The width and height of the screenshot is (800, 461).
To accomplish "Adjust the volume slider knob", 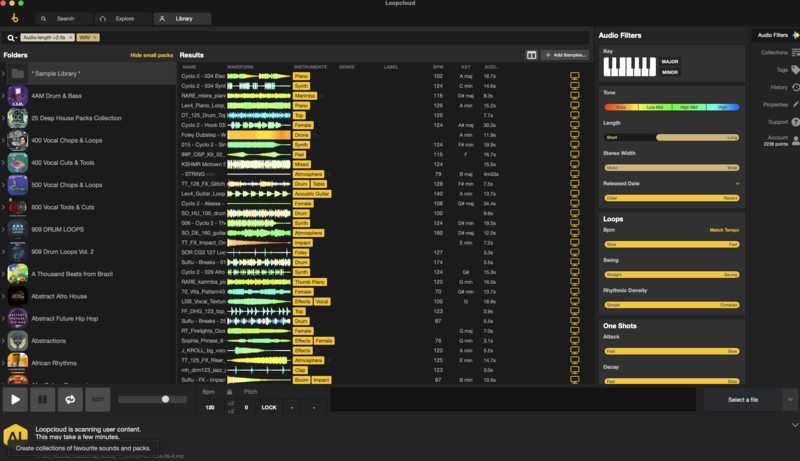I will [x=165, y=399].
